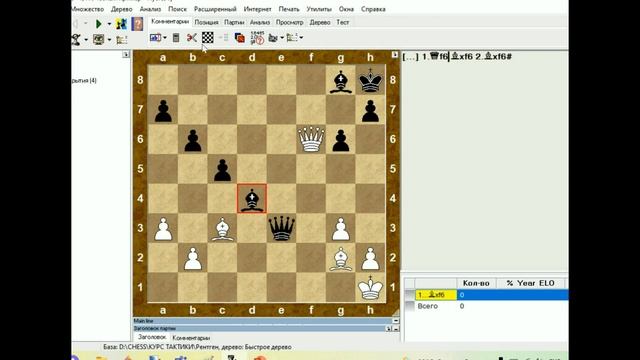Click the red scissors cut icon
The height and width of the screenshot is (360, 640).
(191, 38)
